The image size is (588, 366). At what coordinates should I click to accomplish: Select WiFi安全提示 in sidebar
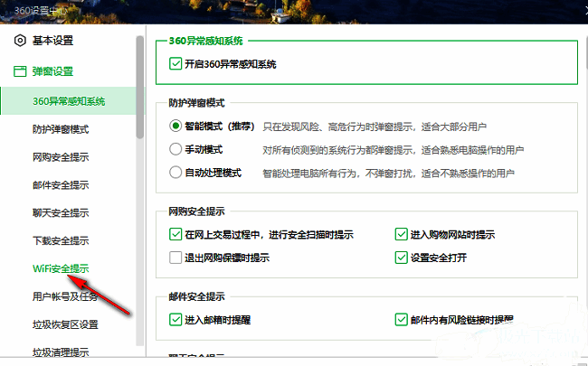pyautogui.click(x=61, y=268)
